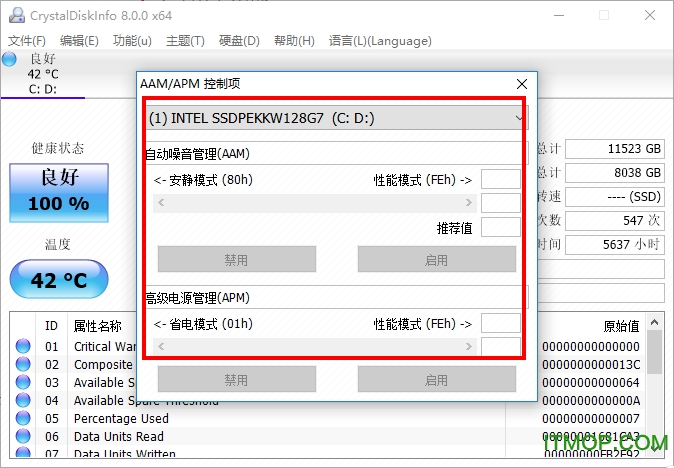Click the AAM 性能模式 (FEh) value field

[x=501, y=179]
